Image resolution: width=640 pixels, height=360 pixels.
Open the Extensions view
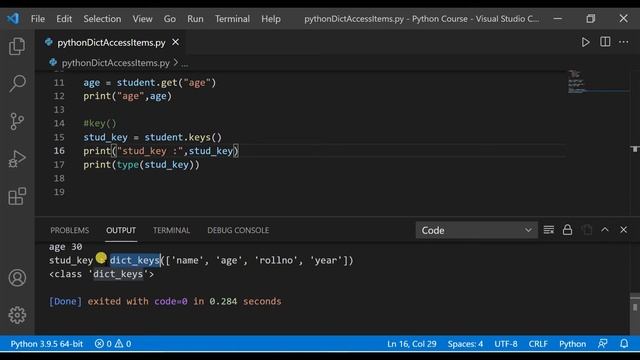pos(17,196)
